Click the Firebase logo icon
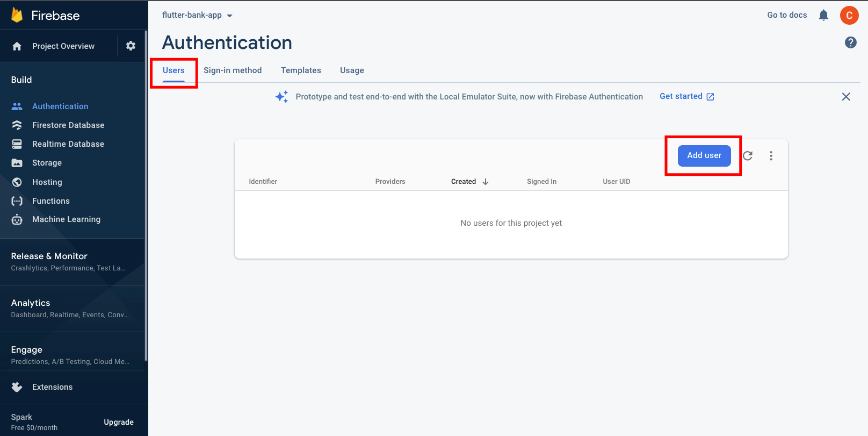The width and height of the screenshot is (868, 436). (17, 15)
